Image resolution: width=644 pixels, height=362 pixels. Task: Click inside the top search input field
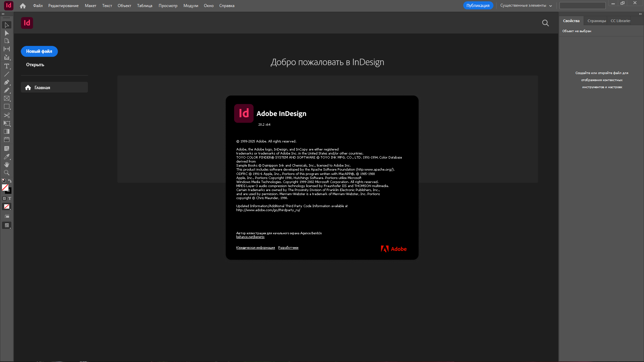pos(583,6)
